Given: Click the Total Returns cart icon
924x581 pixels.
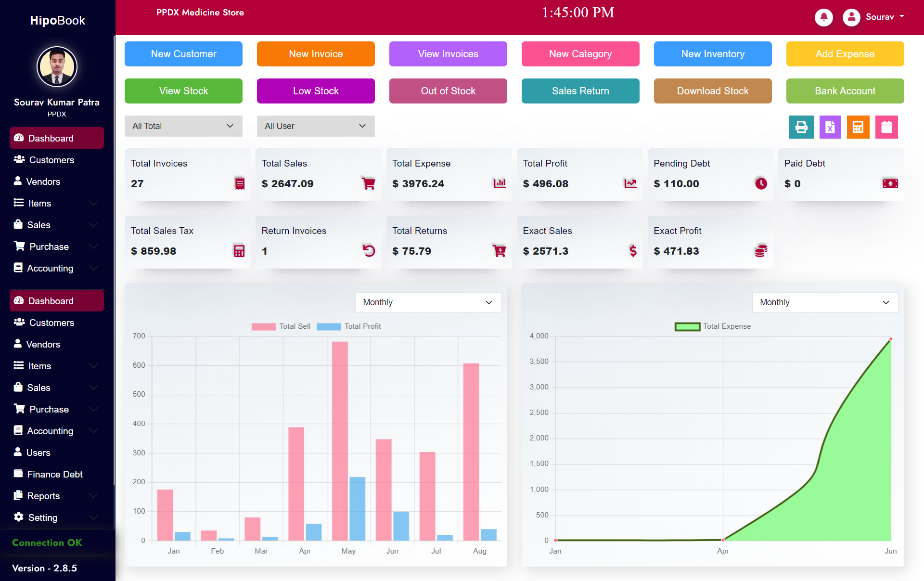Looking at the screenshot, I should click(499, 251).
